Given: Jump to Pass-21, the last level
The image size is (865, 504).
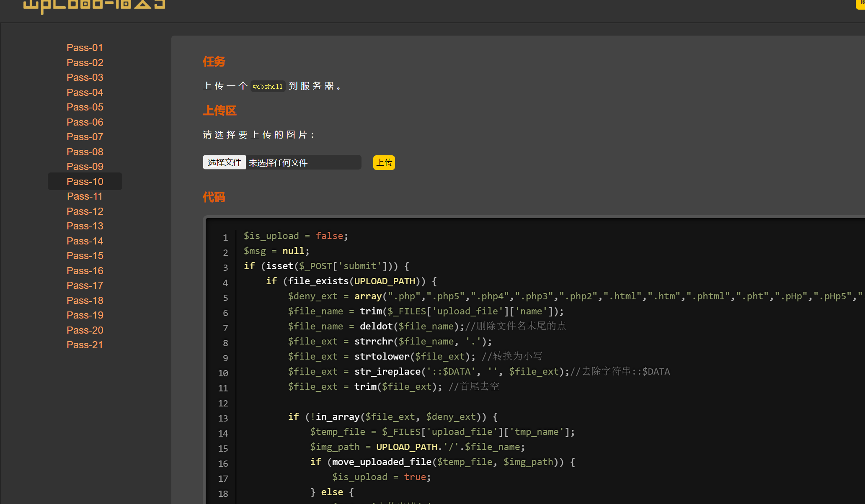Looking at the screenshot, I should (85, 345).
